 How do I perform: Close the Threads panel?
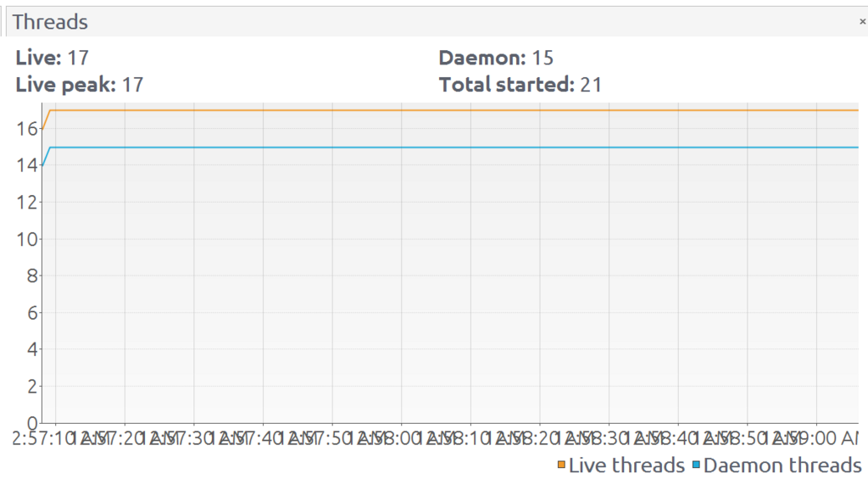click(x=862, y=21)
